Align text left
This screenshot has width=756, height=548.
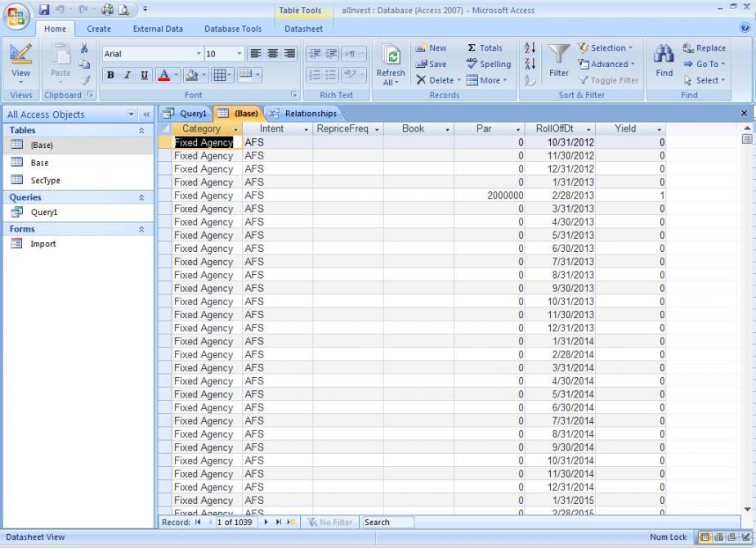(256, 53)
